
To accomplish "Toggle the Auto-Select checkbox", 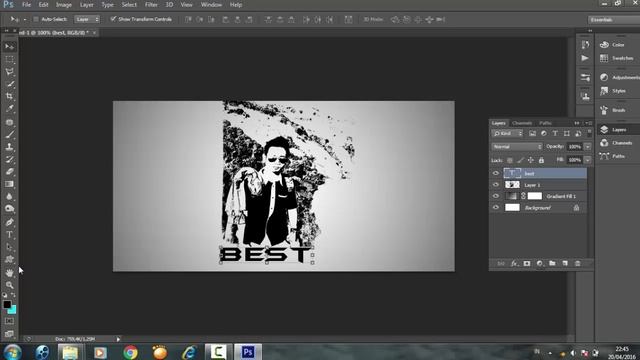I will click(x=36, y=19).
